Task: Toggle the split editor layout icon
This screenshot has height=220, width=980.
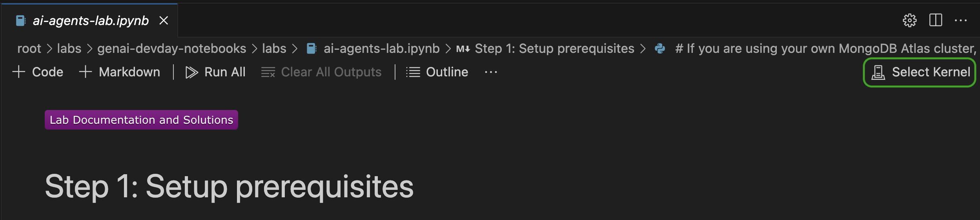Action: 936,20
